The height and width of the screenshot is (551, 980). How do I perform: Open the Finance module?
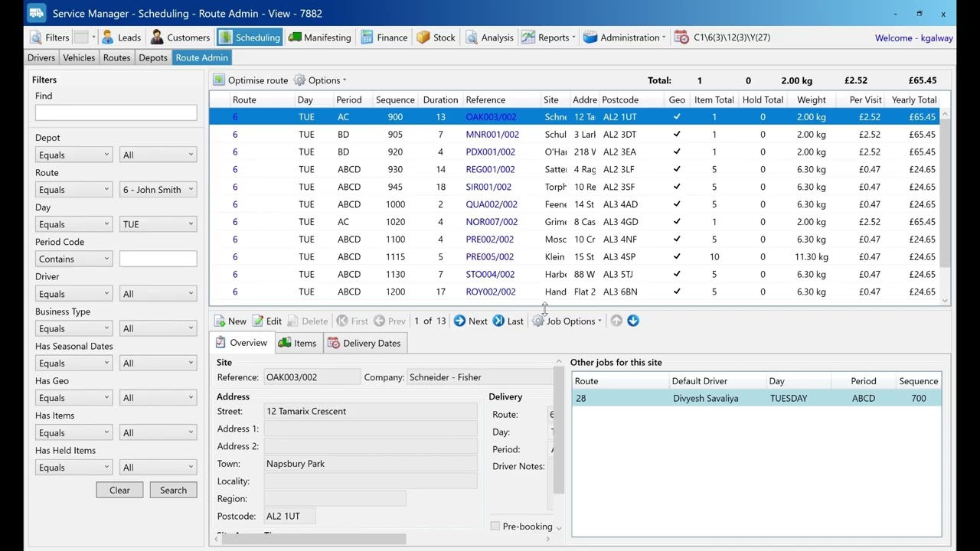tap(384, 37)
